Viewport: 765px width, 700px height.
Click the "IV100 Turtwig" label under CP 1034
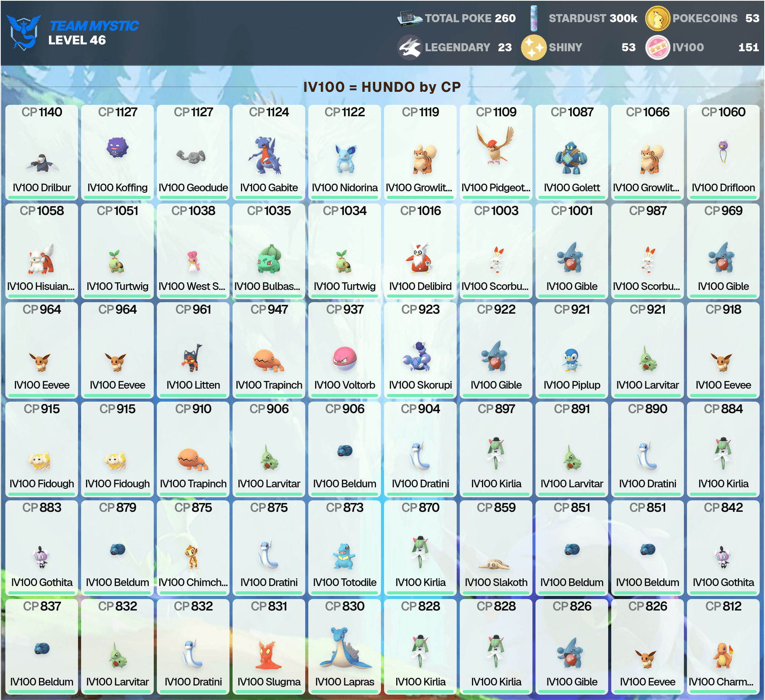tap(345, 286)
